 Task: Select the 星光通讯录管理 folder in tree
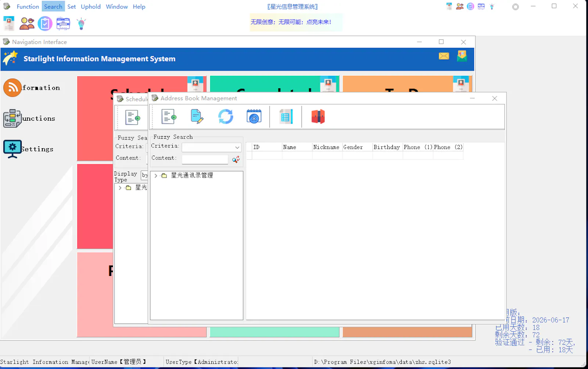click(x=192, y=175)
